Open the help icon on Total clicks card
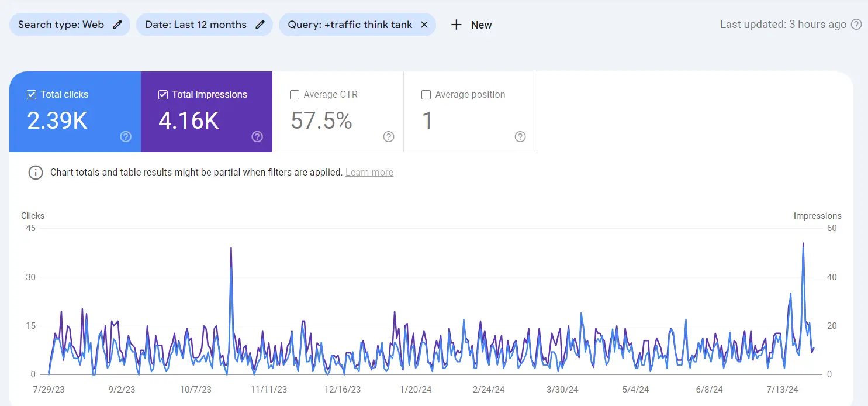Screen dimensions: 868x406 (125, 136)
